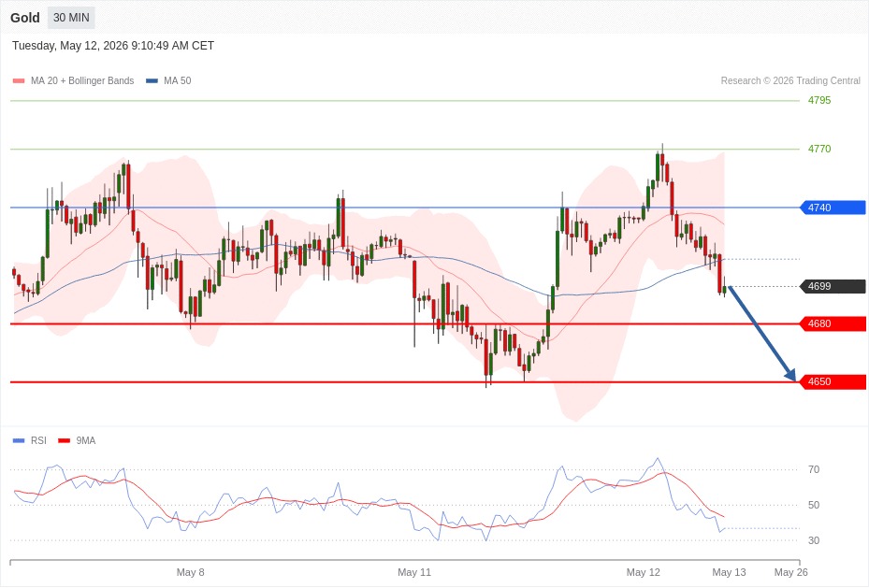Click the RSI legend swatch

(x=19, y=440)
